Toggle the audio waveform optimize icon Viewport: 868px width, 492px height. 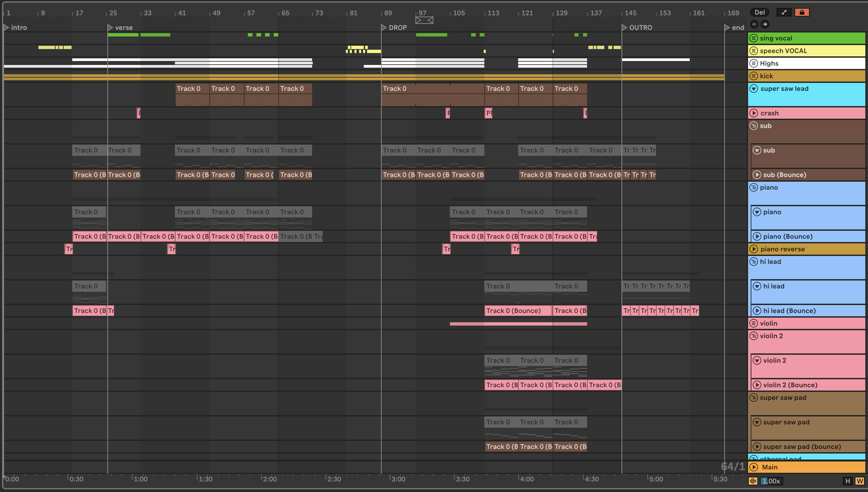point(753,481)
